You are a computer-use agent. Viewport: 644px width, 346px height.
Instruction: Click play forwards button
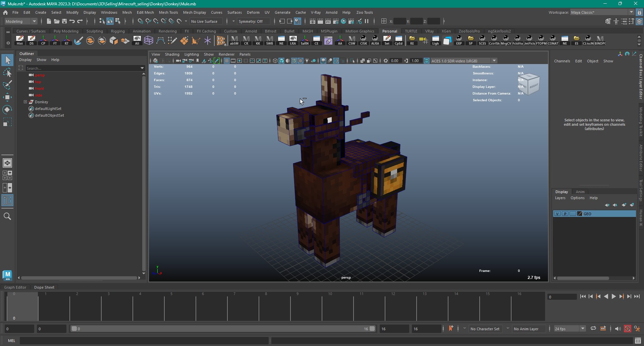(x=613, y=296)
